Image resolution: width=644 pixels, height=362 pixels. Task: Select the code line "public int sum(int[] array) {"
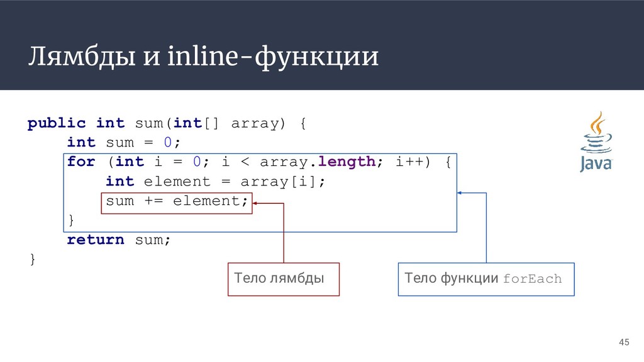click(167, 123)
